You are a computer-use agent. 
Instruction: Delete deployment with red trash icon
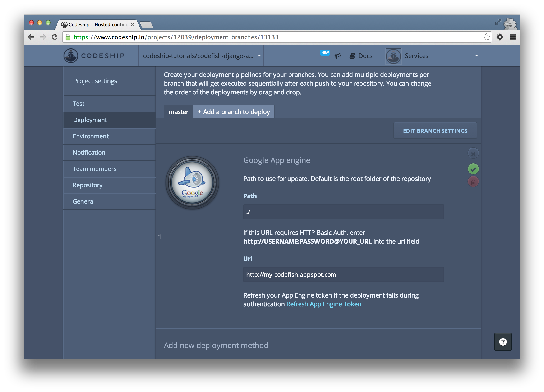click(x=473, y=182)
